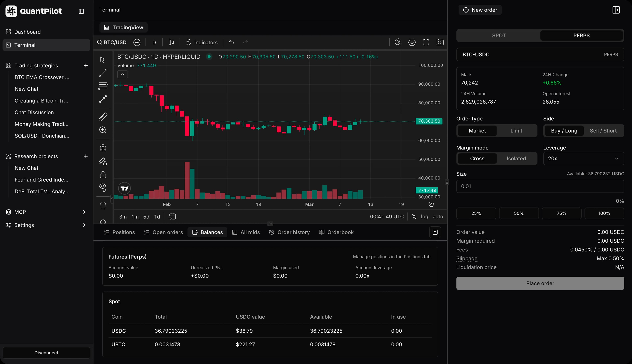Enter fullscreen mode on the chart
Image resolution: width=632 pixels, height=364 pixels.
(x=426, y=42)
